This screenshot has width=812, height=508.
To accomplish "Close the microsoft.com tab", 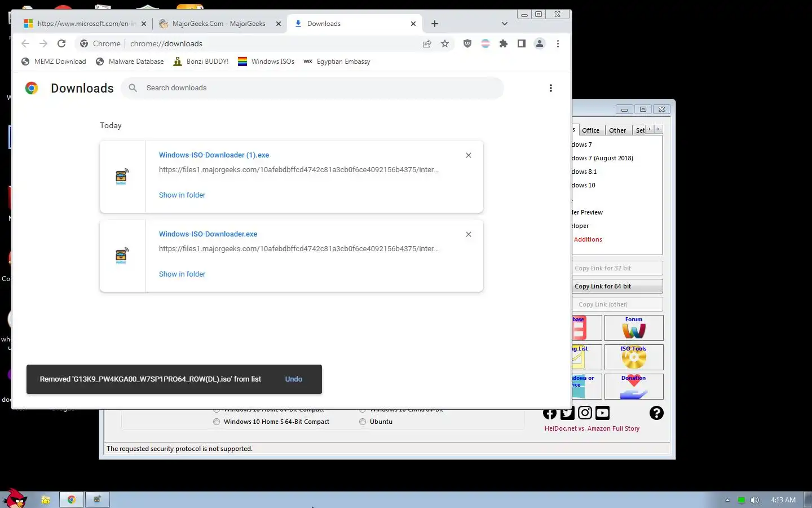I will tap(144, 24).
